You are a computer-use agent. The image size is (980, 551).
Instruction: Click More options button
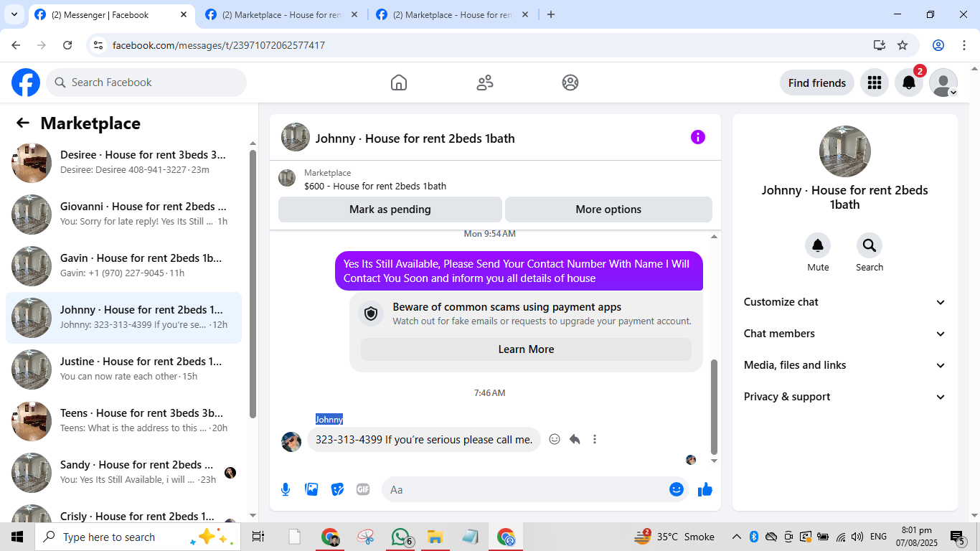tap(608, 209)
